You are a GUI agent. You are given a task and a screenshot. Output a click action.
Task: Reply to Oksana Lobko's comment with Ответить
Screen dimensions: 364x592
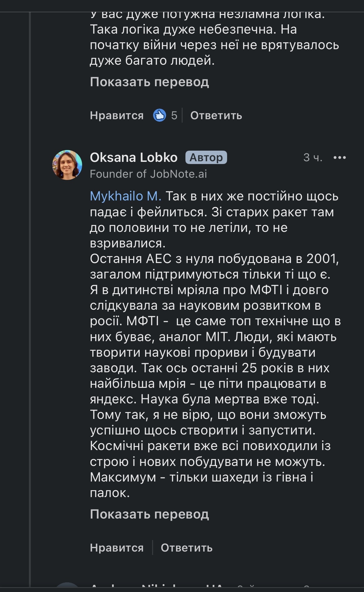(x=186, y=547)
